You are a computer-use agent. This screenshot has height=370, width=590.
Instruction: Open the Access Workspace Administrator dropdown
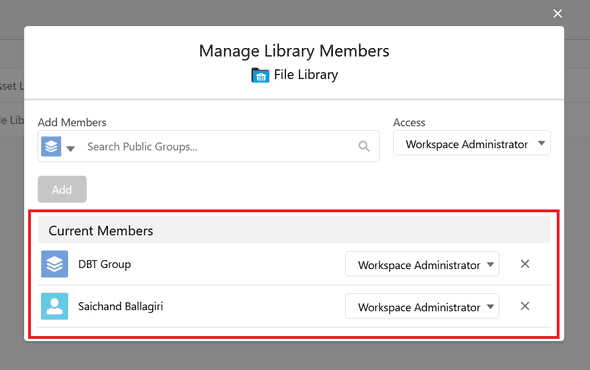tap(472, 143)
